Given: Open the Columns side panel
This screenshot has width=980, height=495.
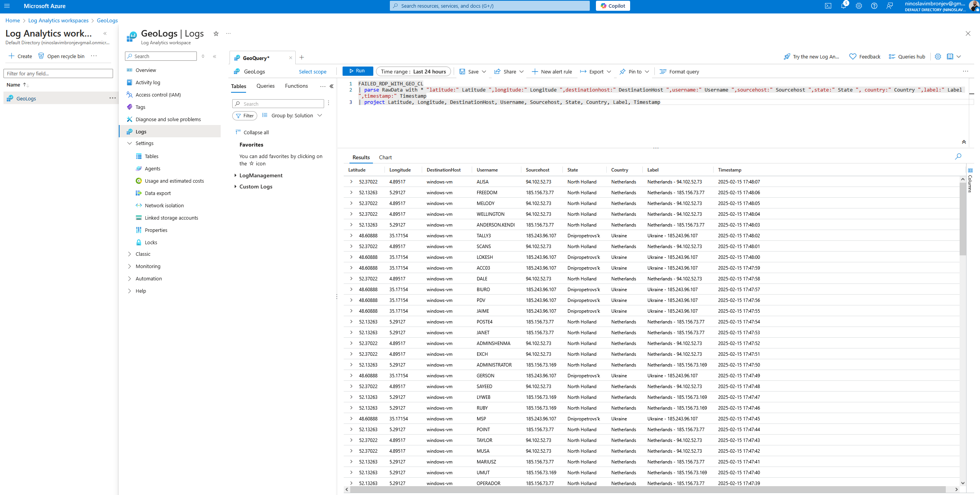Looking at the screenshot, I should coord(970,180).
